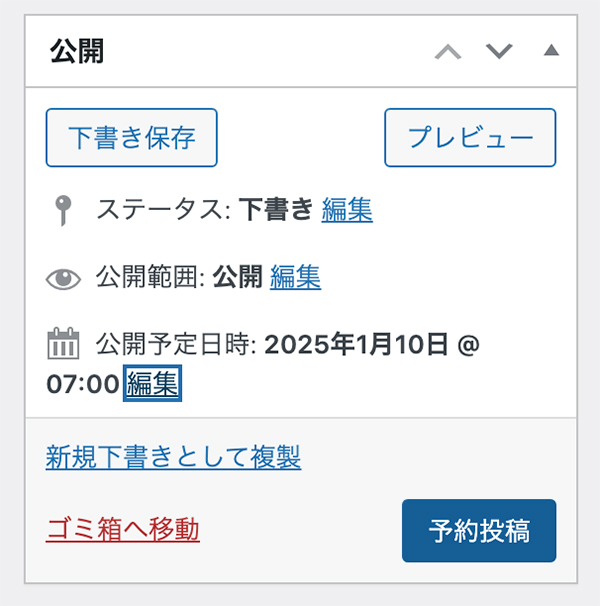Image resolution: width=600 pixels, height=606 pixels.
Task: Click the ステータス label text
Action: [x=160, y=210]
